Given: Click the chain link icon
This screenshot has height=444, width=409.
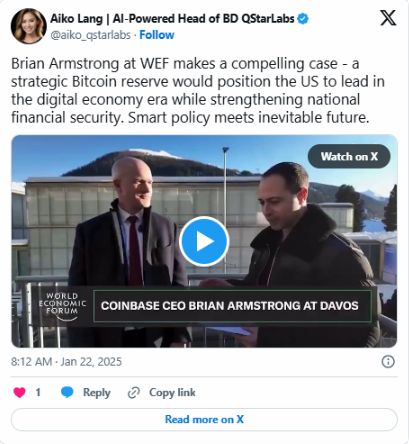Looking at the screenshot, I should (134, 393).
